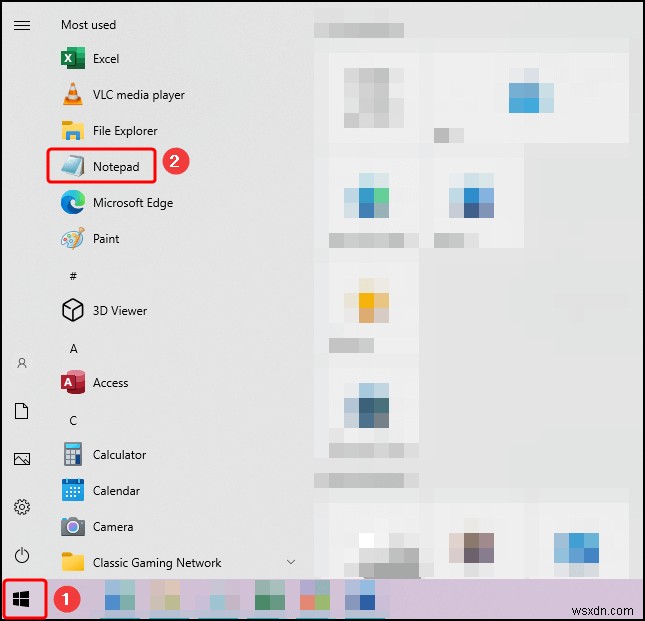
Task: Click the Classic Gaming Network folder icon
Action: click(73, 562)
